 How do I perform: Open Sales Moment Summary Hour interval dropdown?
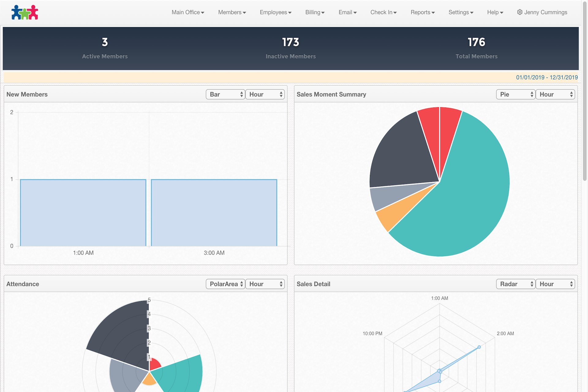(x=555, y=94)
